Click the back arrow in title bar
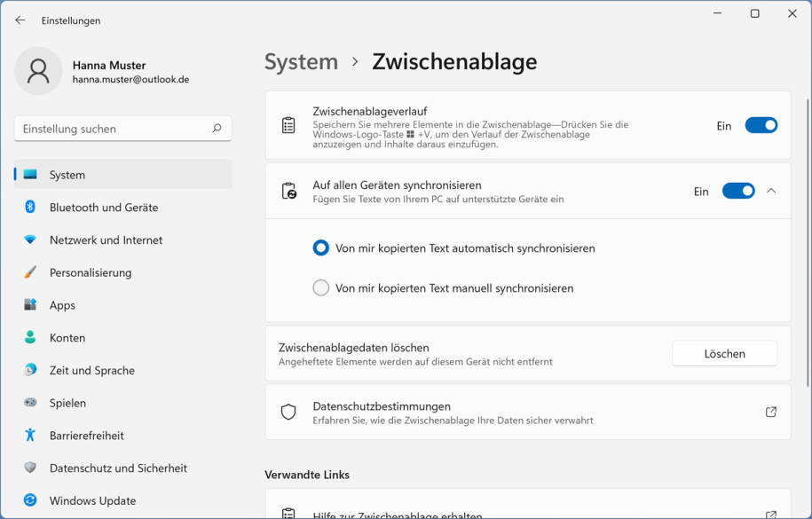The image size is (812, 519). coord(20,20)
